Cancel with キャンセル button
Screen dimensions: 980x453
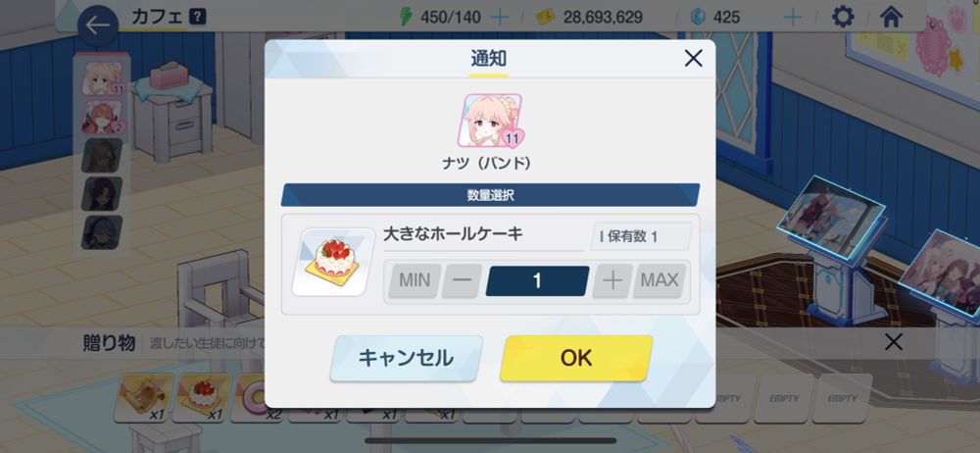[x=407, y=359]
